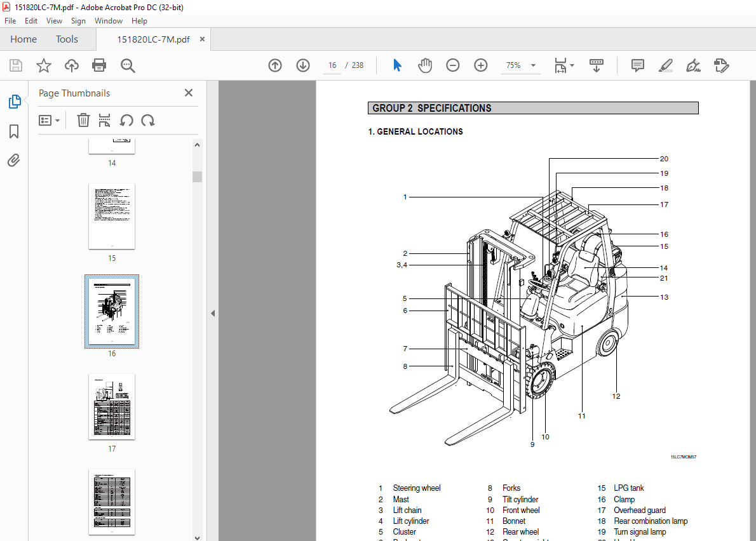
Task: Rotate page clockwise in Thumbnails panel
Action: (148, 120)
